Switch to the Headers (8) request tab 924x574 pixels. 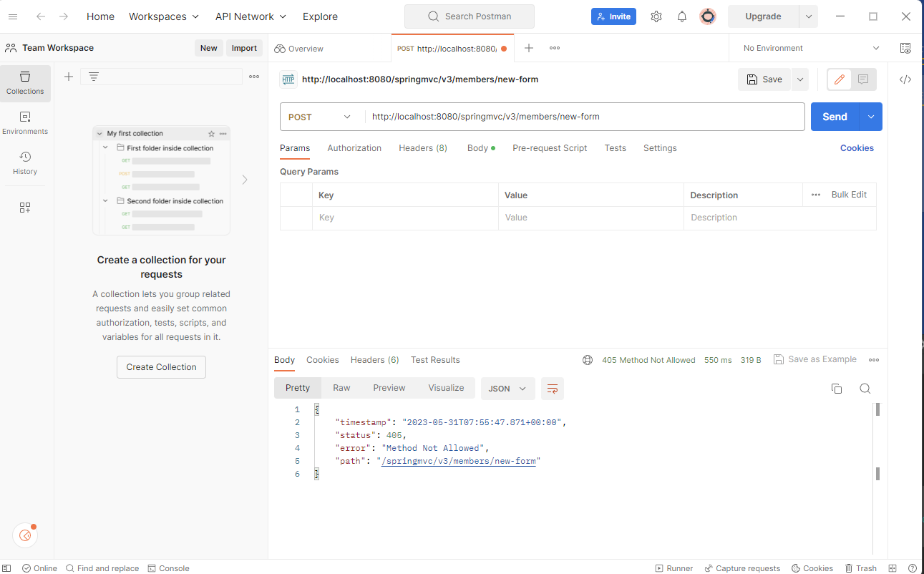(423, 148)
